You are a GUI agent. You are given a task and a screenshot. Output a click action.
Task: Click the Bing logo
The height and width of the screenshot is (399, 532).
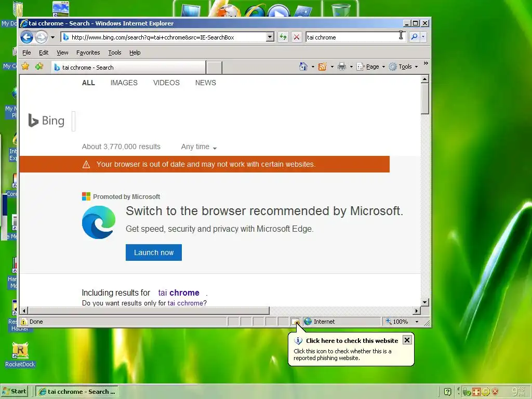pyautogui.click(x=46, y=121)
